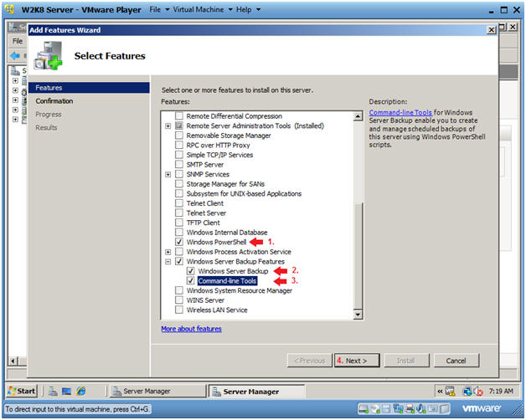
Task: Check Windows Internal Database feature
Action: (x=179, y=233)
